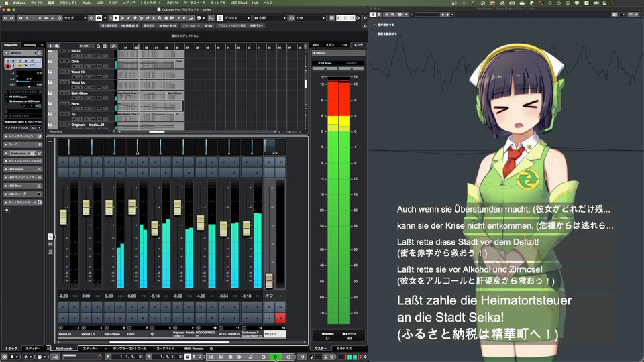Tick second checkbox in Synthesizer V window

click(374, 34)
